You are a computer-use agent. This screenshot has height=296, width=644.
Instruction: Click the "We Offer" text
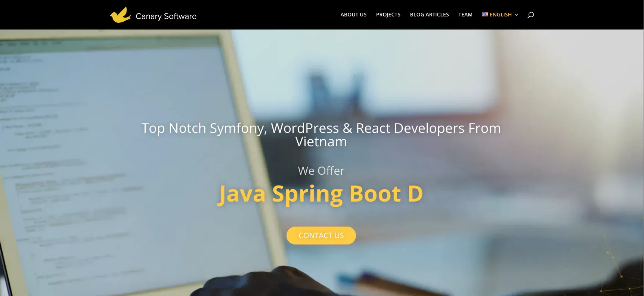(321, 171)
